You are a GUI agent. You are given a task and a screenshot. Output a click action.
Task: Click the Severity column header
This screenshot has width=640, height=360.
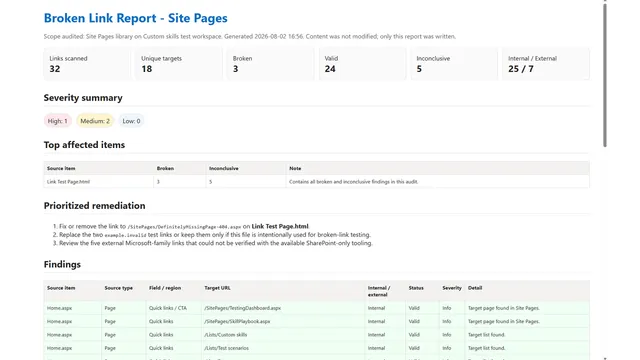point(452,288)
